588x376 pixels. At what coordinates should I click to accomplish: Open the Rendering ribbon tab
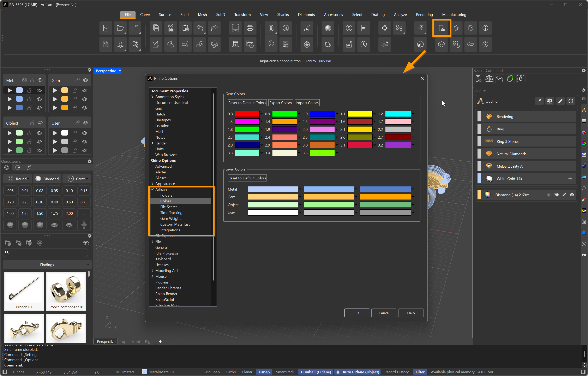point(424,15)
